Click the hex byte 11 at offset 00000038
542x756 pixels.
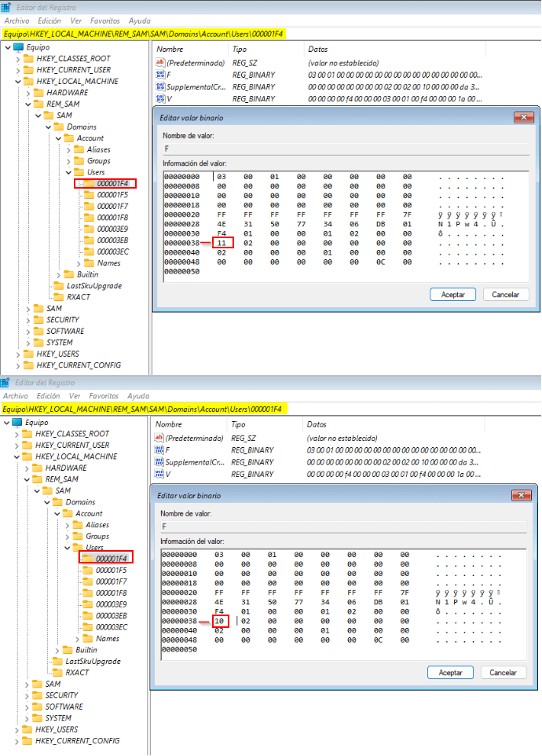click(x=222, y=244)
